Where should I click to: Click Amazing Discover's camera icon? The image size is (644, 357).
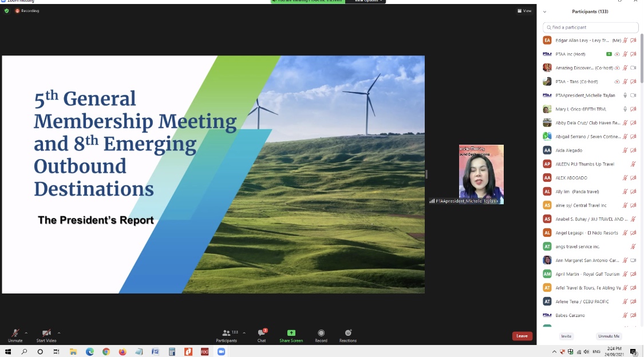pos(633,68)
